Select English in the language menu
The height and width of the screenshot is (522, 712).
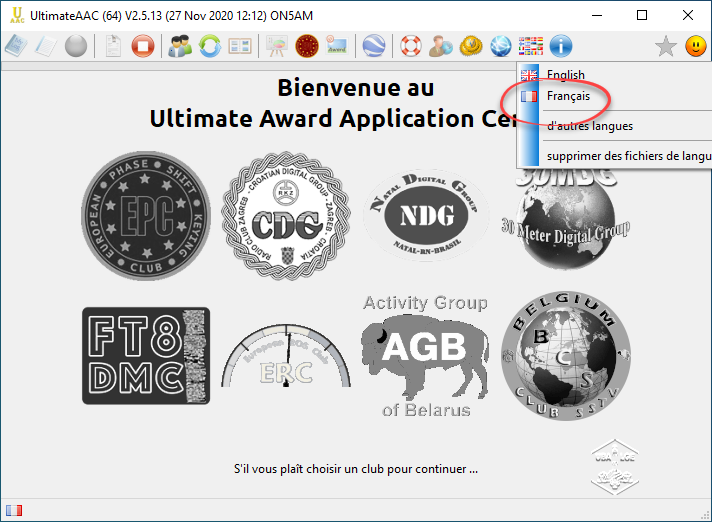[x=614, y=74]
